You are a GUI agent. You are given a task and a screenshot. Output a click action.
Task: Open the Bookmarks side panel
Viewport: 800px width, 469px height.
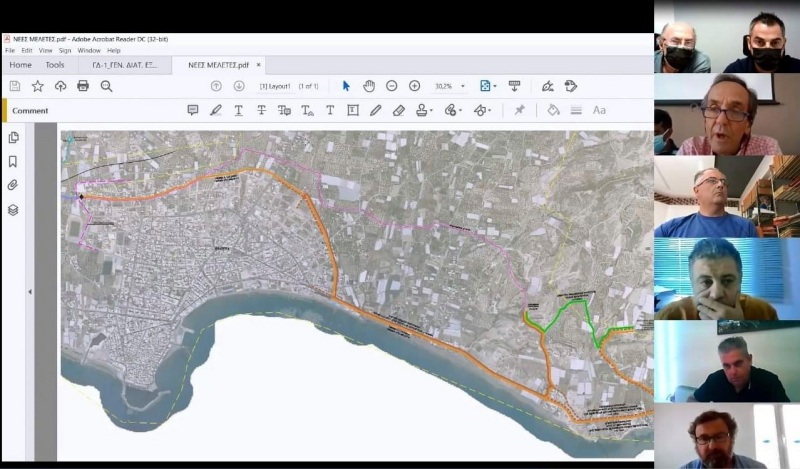pos(13,162)
